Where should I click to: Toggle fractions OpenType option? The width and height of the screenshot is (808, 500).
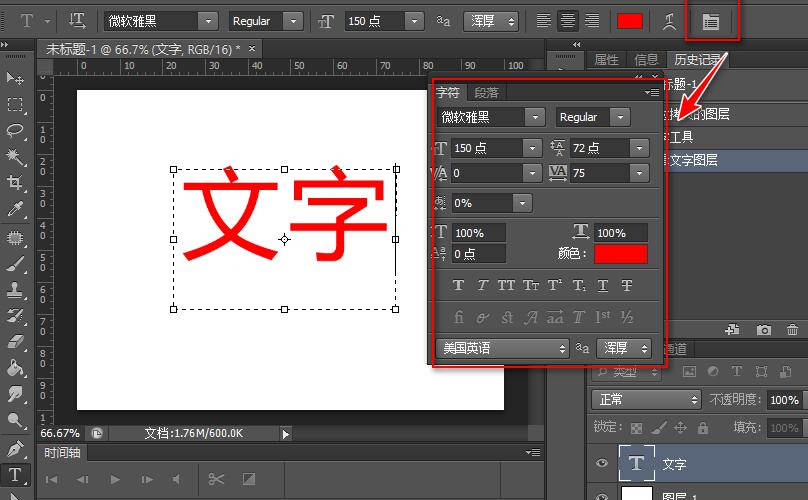[x=627, y=318]
